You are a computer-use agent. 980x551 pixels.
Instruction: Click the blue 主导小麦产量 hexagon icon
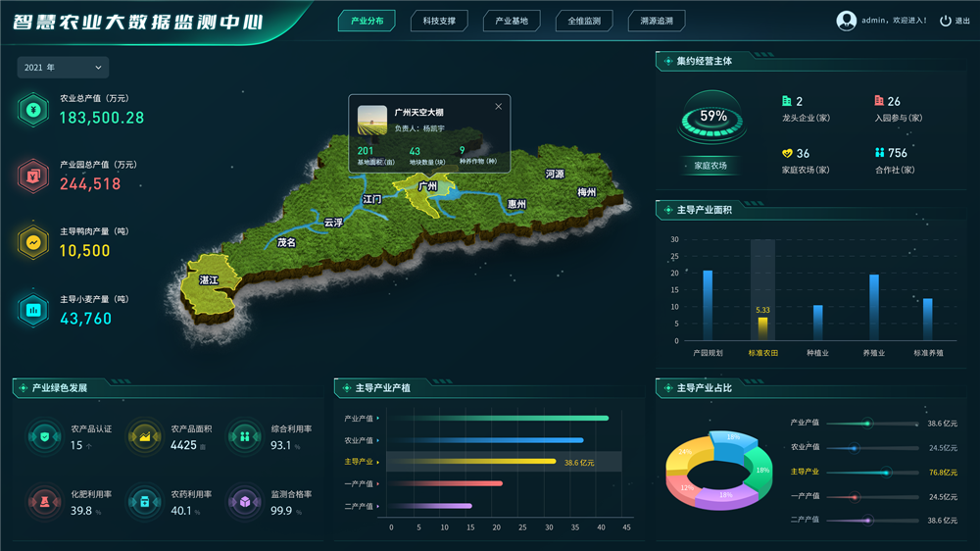[x=33, y=310]
